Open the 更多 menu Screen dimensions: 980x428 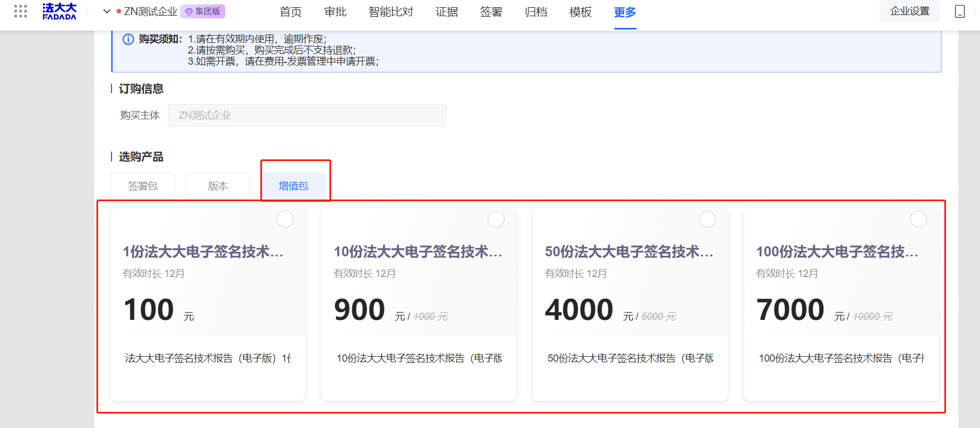[x=625, y=12]
